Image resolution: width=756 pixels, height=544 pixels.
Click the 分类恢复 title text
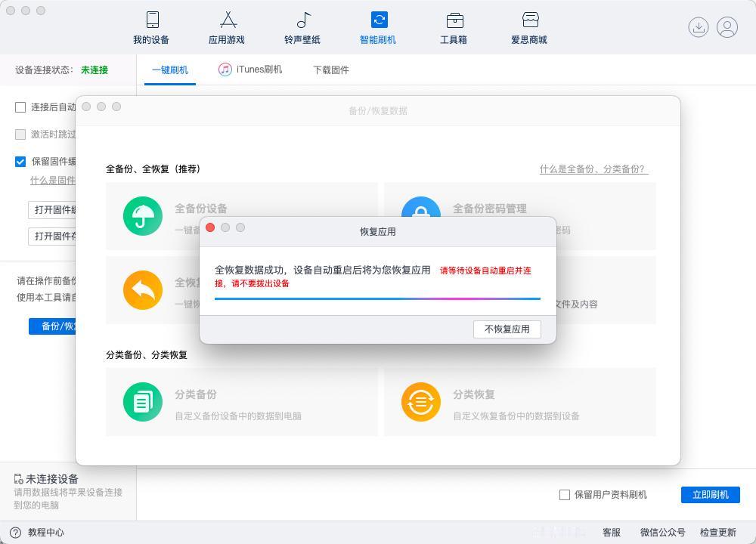click(474, 394)
